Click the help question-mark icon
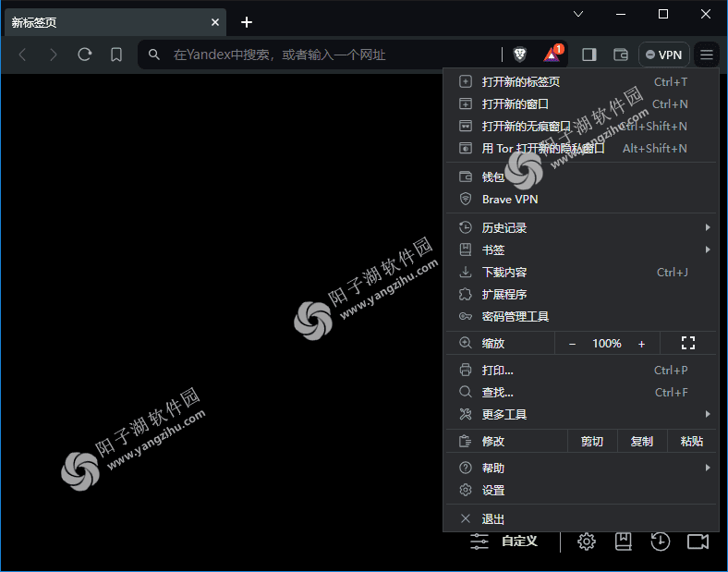The width and height of the screenshot is (728, 572). 466,468
